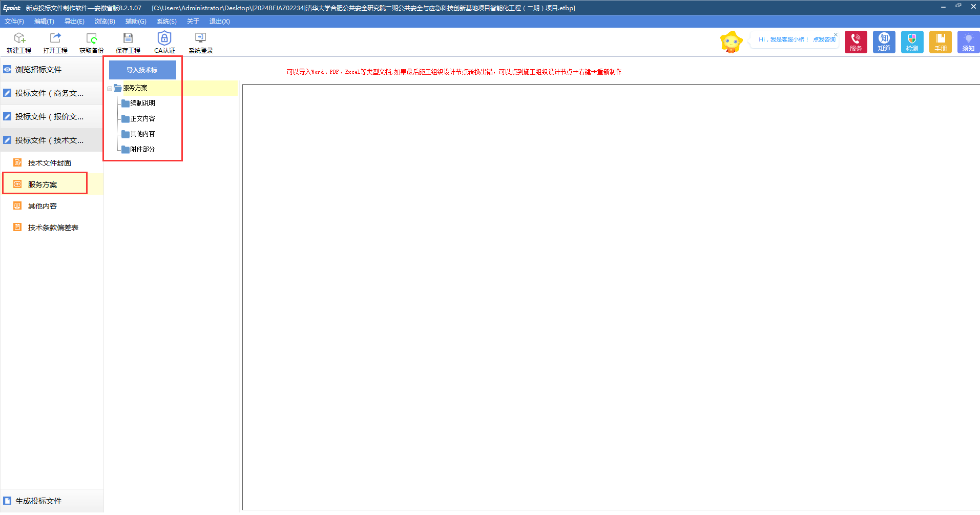980x515 pixels.
Task: Expand 投标文件 (商务文...) sidebar section
Action: coord(49,93)
